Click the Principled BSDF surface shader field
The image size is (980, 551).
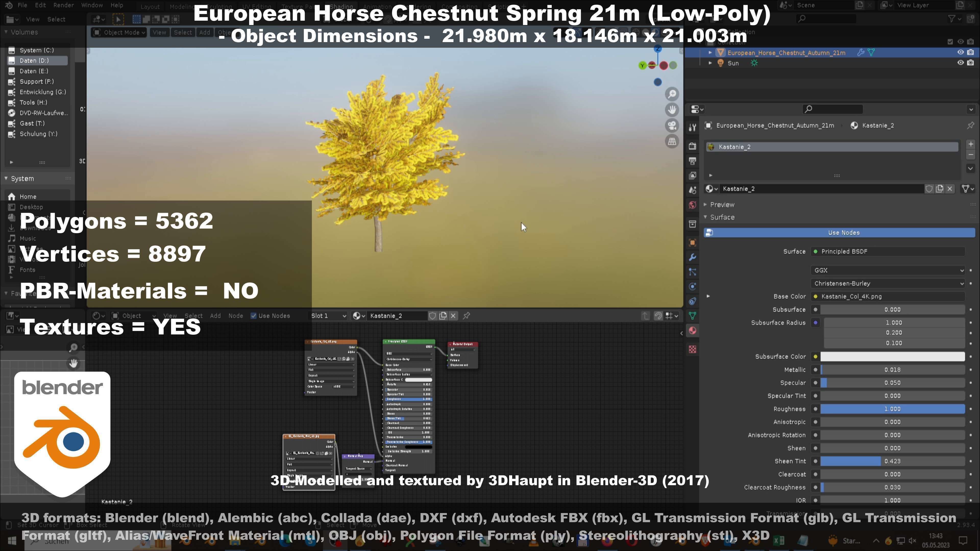pos(888,252)
